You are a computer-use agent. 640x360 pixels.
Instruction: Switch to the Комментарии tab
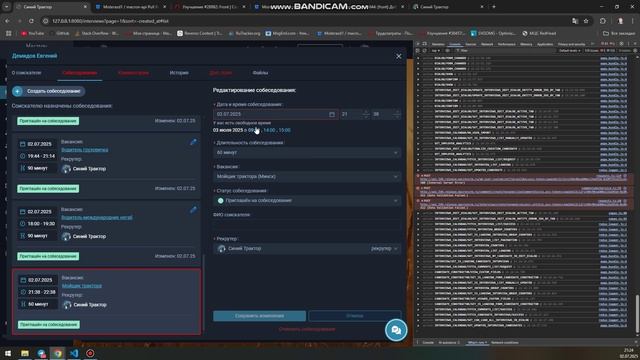click(x=133, y=73)
